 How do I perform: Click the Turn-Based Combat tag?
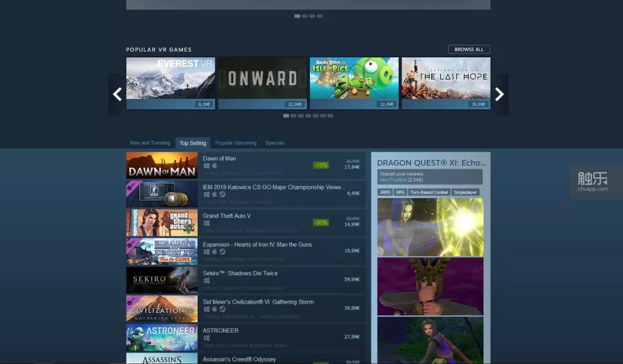(429, 192)
